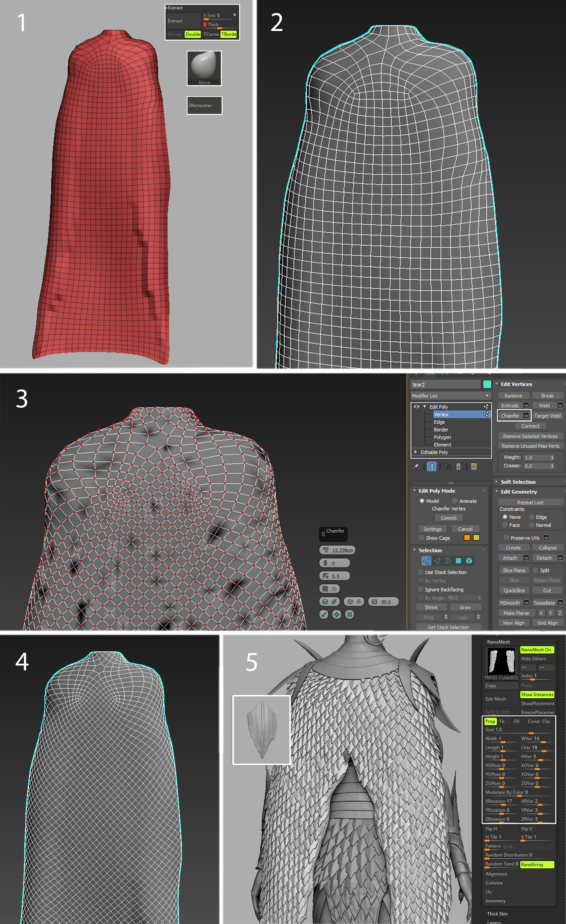Screen dimensions: 566x924
Task: Click the Chamfer button in Edit Vertices
Action: coord(510,416)
